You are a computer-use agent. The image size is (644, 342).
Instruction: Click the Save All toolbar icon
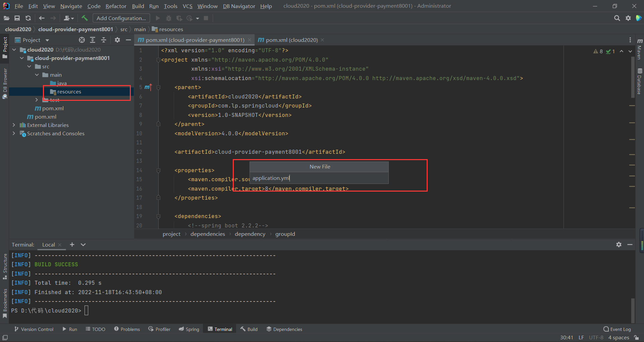pos(17,18)
